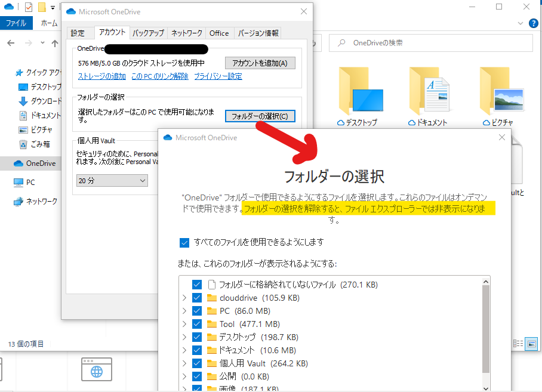Open the ストレージの追加 link
This screenshot has height=392, width=542.
point(102,76)
